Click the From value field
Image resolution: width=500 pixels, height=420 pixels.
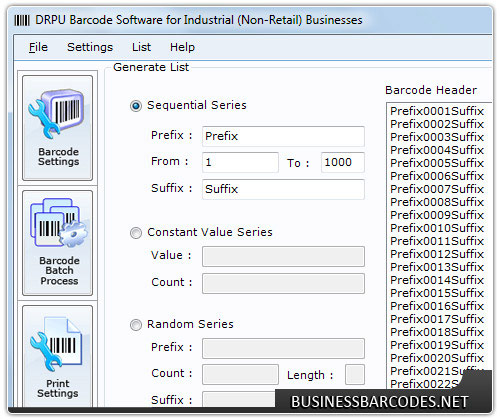[x=240, y=162]
